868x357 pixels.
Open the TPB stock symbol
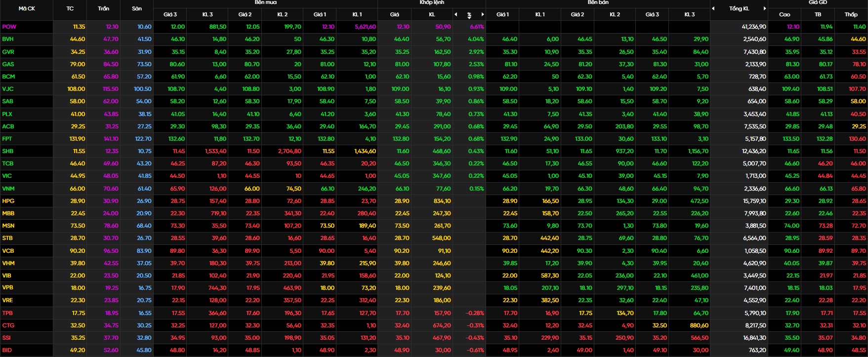pos(7,313)
